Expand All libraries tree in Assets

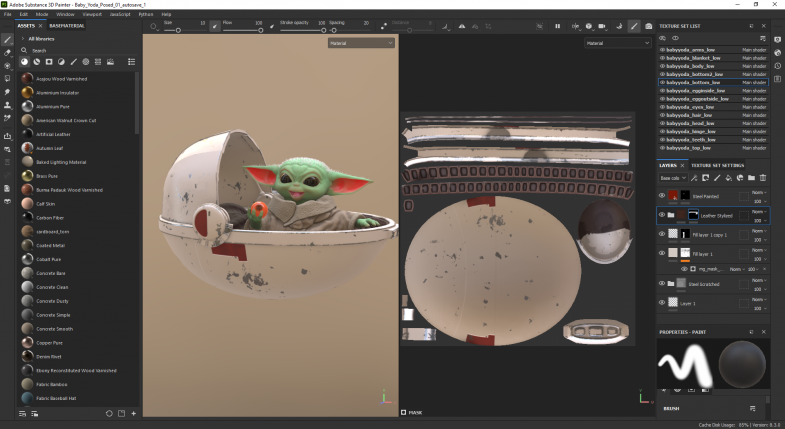23,39
